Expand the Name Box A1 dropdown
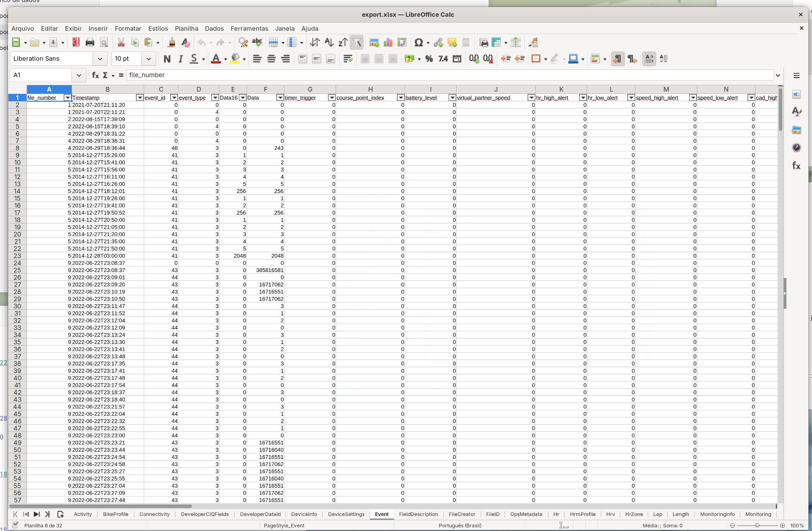 click(x=79, y=75)
